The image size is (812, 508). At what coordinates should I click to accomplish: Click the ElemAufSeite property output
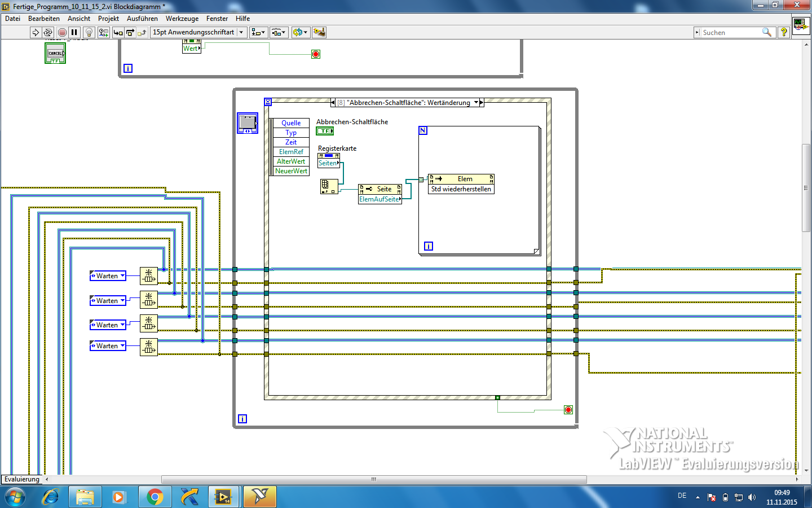pos(379,199)
